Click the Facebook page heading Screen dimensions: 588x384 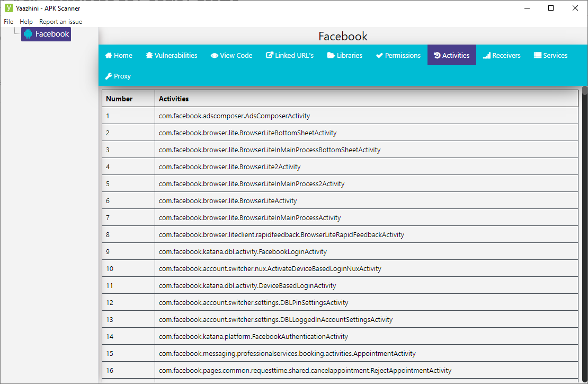343,37
